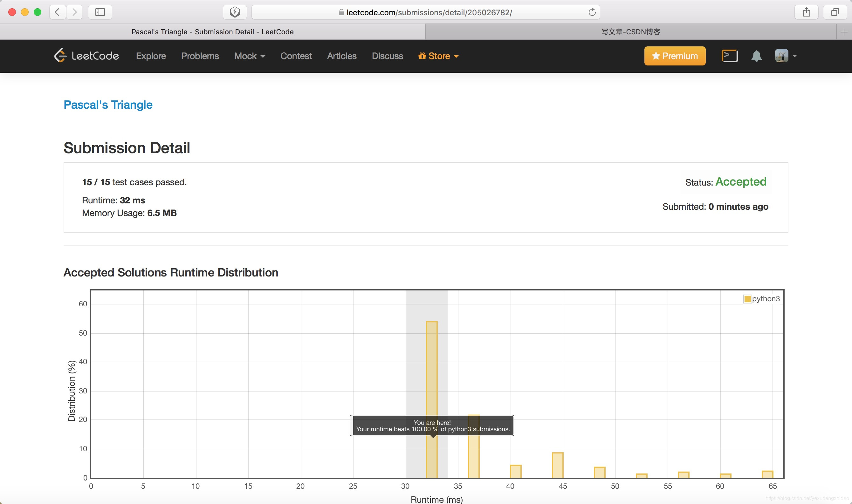Click the 'python3' legend label
852x504 pixels.
tap(766, 299)
